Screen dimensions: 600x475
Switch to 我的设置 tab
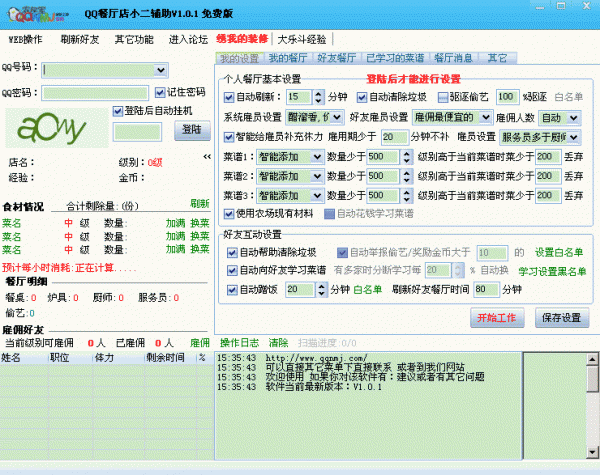coord(240,59)
